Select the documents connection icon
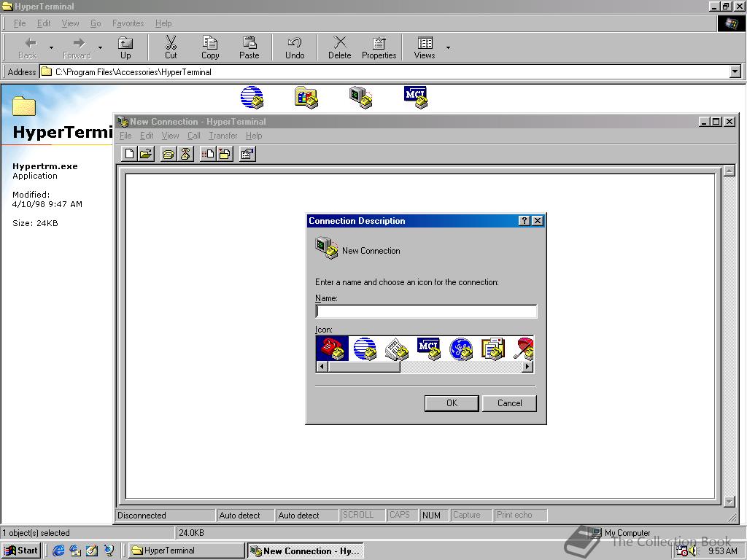The width and height of the screenshot is (747, 560). [x=493, y=349]
